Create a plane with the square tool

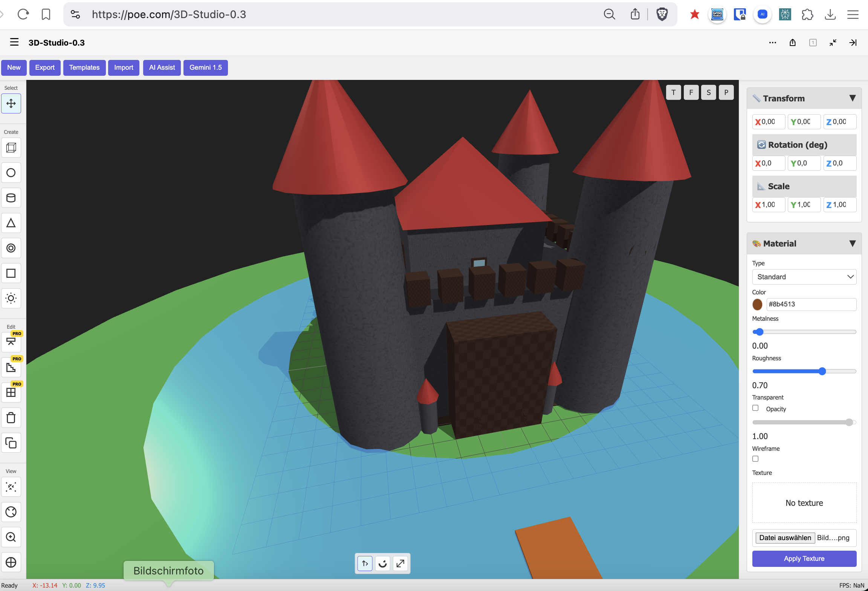11,273
